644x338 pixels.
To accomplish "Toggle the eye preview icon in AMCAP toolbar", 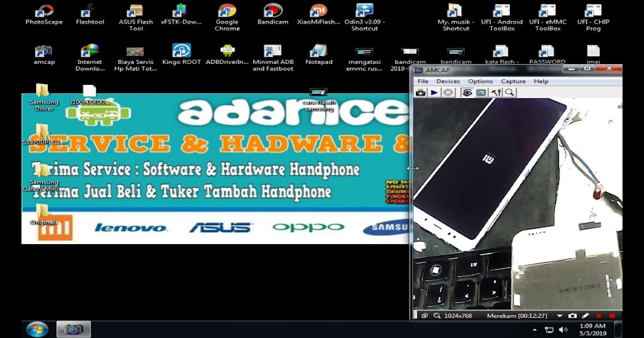I will 467,93.
